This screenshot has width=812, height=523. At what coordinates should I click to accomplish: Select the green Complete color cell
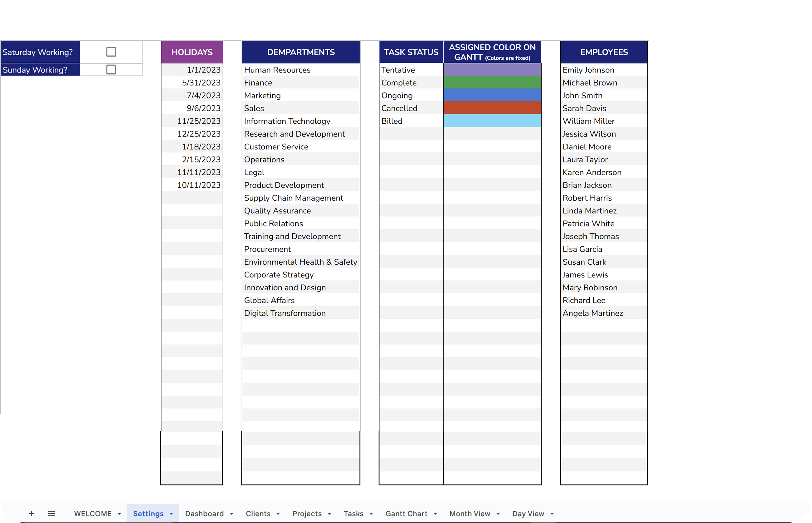click(x=492, y=82)
